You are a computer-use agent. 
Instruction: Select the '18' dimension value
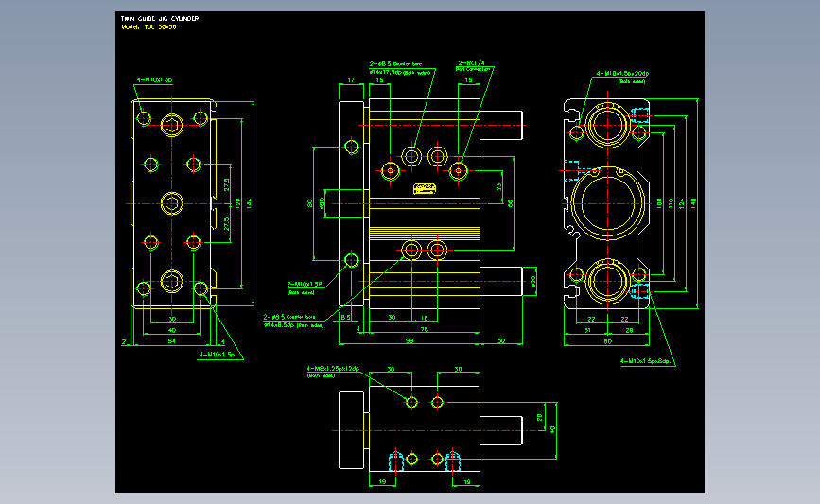(424, 318)
